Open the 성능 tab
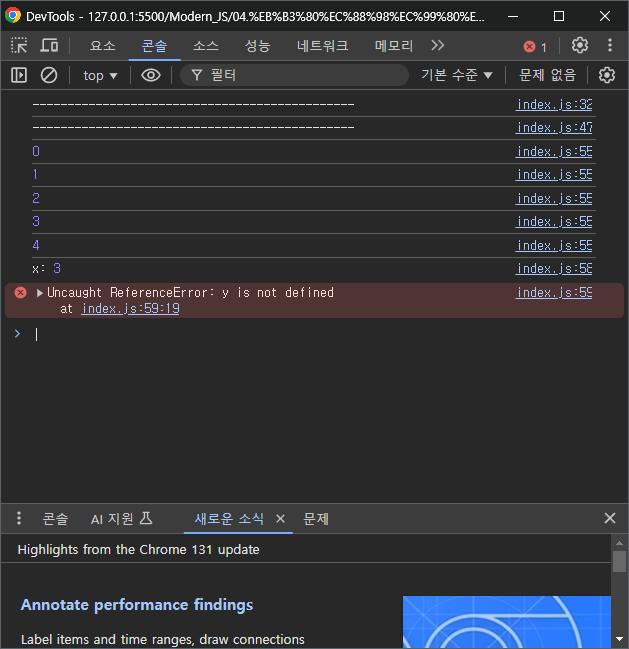The image size is (629, 649). 257,46
